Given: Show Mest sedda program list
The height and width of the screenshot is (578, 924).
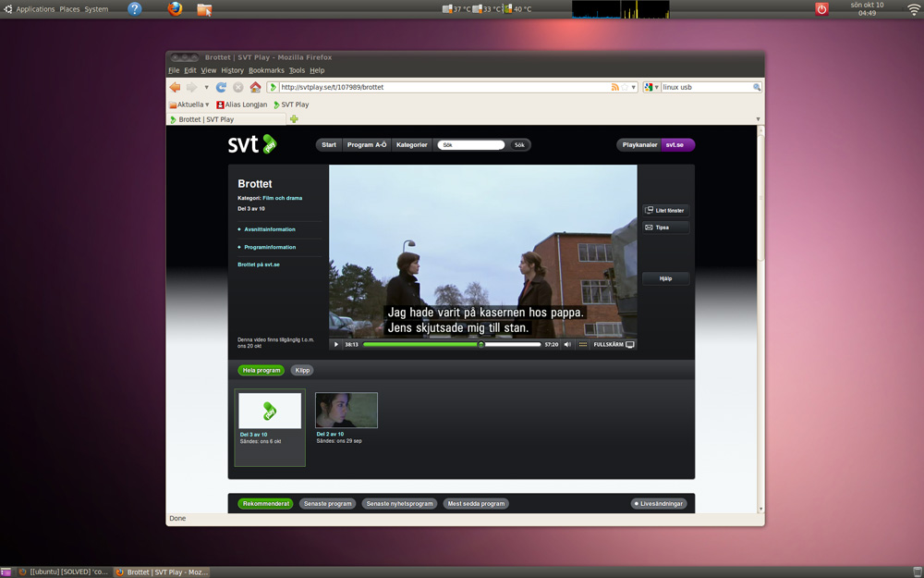Looking at the screenshot, I should [x=476, y=504].
